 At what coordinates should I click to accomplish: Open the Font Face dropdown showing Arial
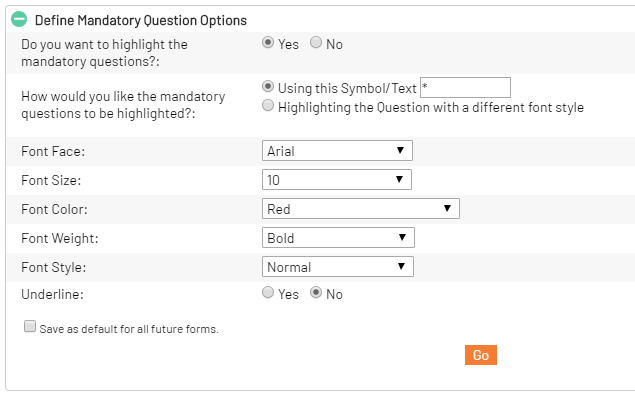coord(337,151)
